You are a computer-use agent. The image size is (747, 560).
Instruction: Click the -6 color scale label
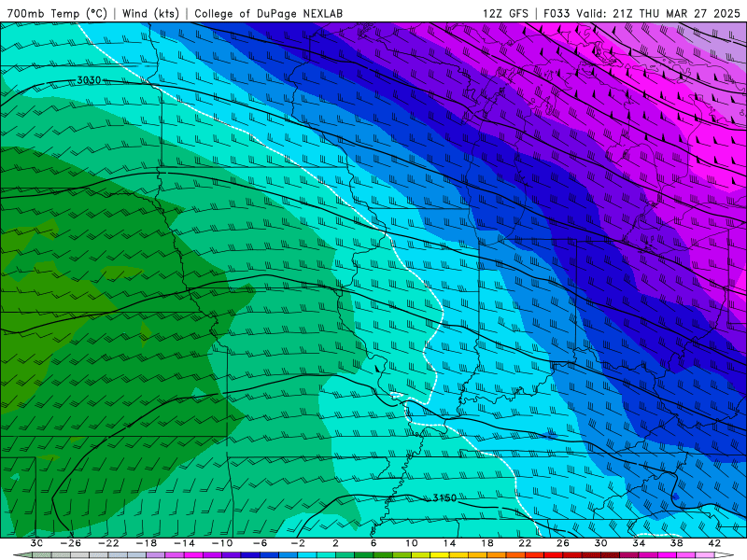(x=260, y=543)
